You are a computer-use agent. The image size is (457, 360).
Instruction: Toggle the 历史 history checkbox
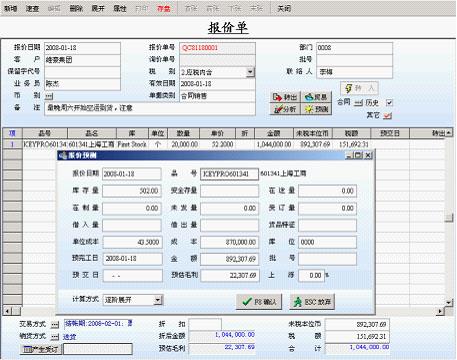[x=389, y=103]
